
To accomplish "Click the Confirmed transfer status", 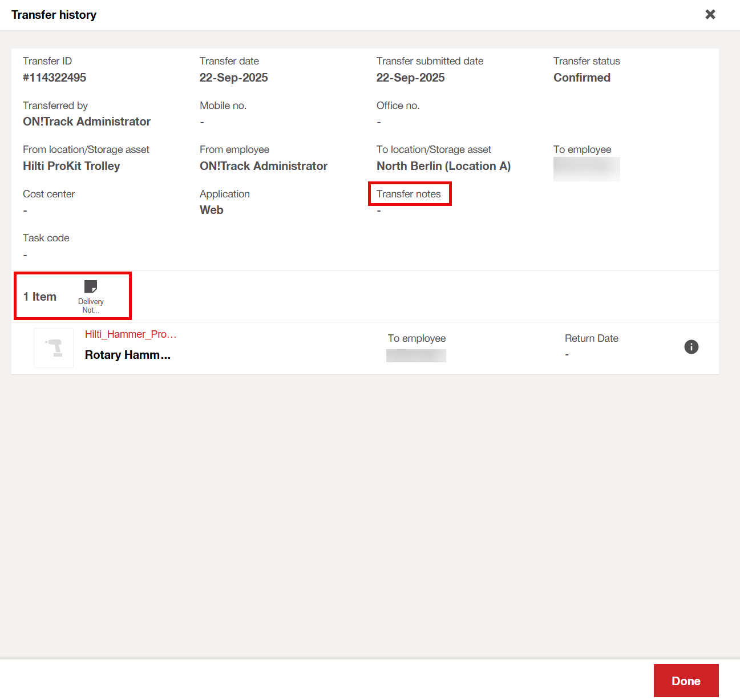I will (581, 78).
